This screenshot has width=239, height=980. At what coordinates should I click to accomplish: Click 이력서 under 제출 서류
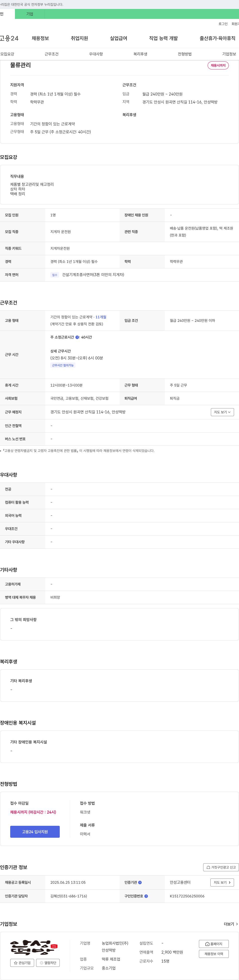click(x=85, y=834)
